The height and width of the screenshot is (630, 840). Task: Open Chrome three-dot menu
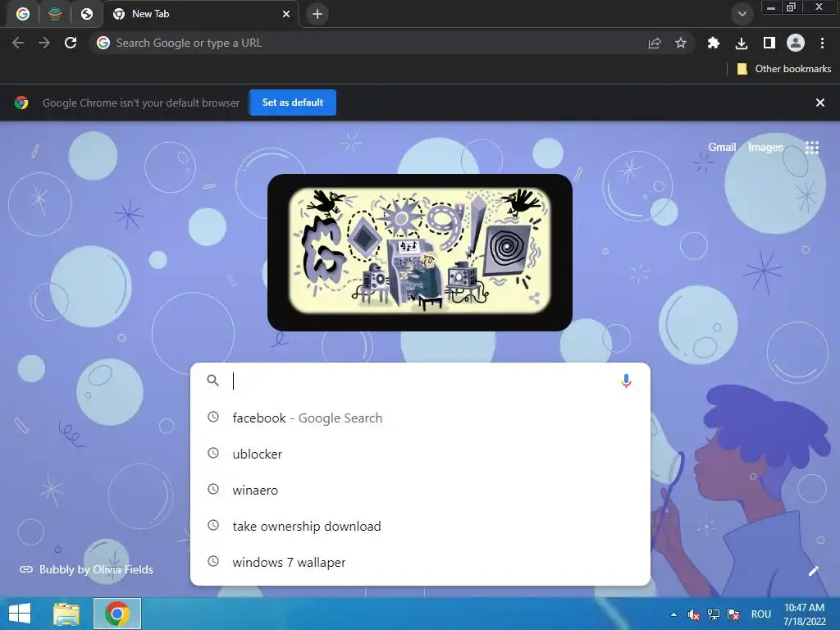[822, 43]
